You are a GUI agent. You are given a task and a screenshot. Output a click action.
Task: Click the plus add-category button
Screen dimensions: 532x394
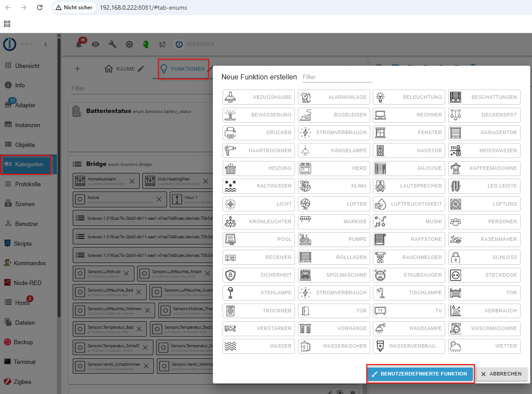pyautogui.click(x=77, y=69)
